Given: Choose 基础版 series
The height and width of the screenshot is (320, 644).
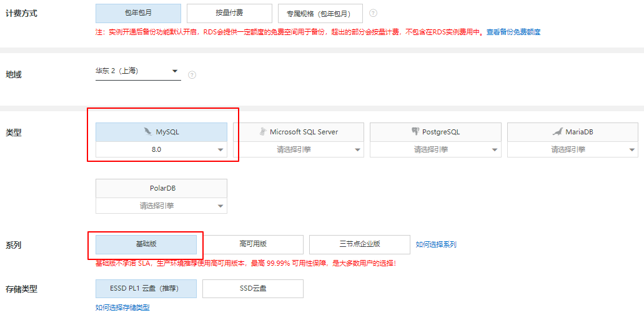Looking at the screenshot, I should pos(146,244).
